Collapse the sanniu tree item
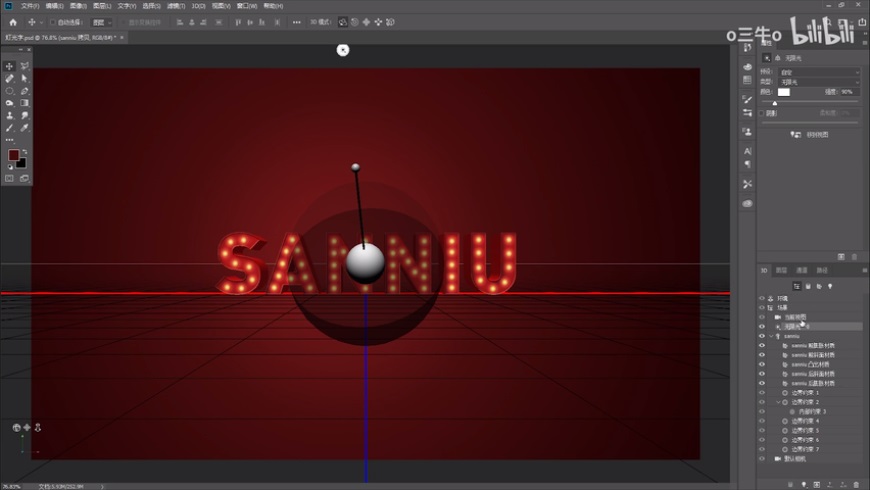The image size is (870, 490). (769, 336)
